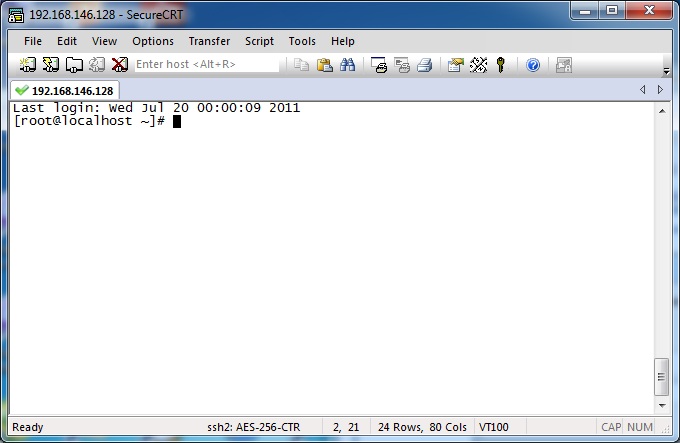The width and height of the screenshot is (680, 443).
Task: Click the [root@localhost ~]# prompt text
Action: click(89, 121)
